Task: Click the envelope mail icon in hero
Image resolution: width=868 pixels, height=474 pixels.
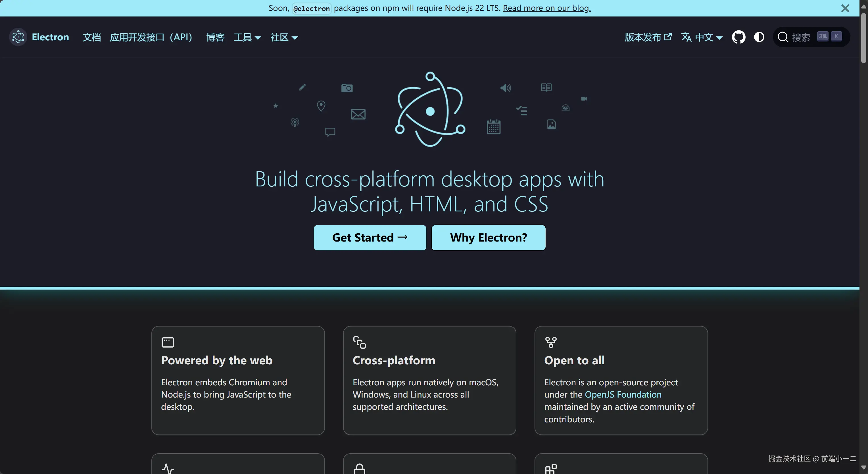Action: pos(358,114)
